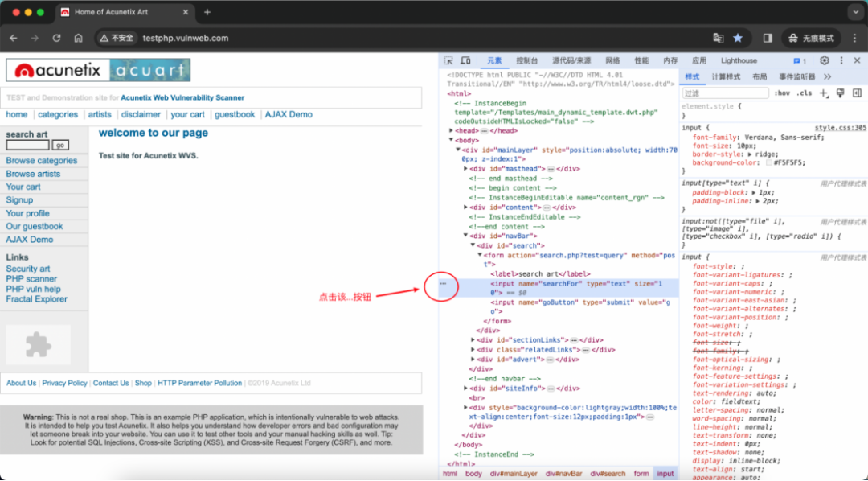
Task: Focus the search art text field
Action: (x=27, y=146)
